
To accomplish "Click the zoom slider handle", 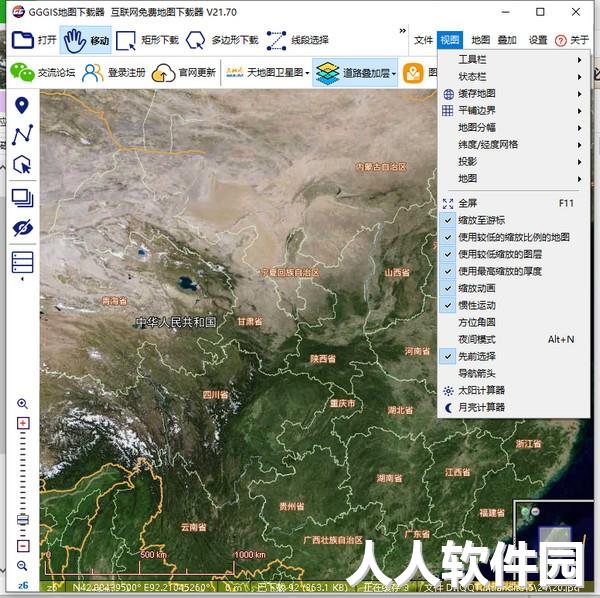I will [23, 520].
